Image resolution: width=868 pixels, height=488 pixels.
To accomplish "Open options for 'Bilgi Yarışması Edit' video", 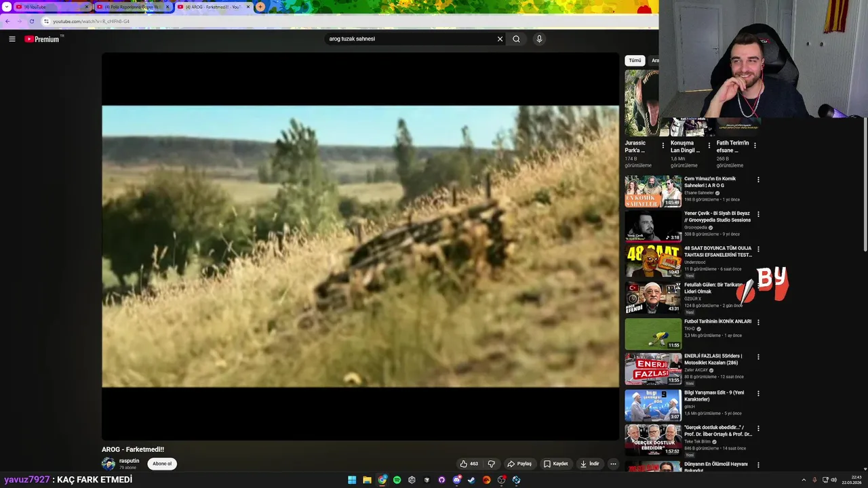I will click(x=758, y=393).
